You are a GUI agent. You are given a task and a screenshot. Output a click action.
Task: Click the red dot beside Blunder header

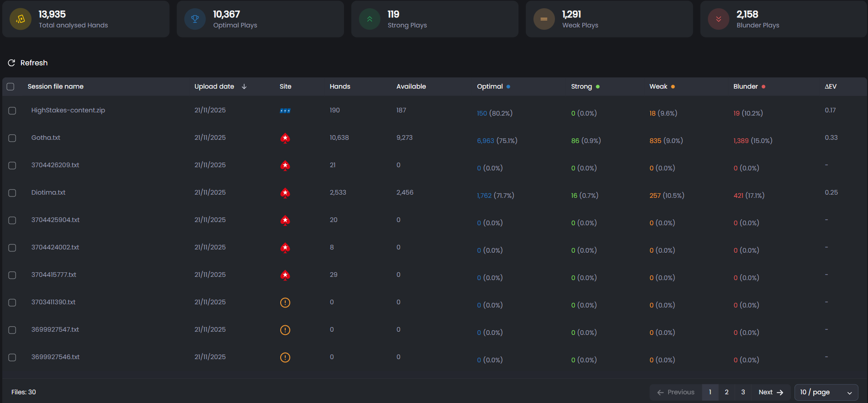point(763,86)
